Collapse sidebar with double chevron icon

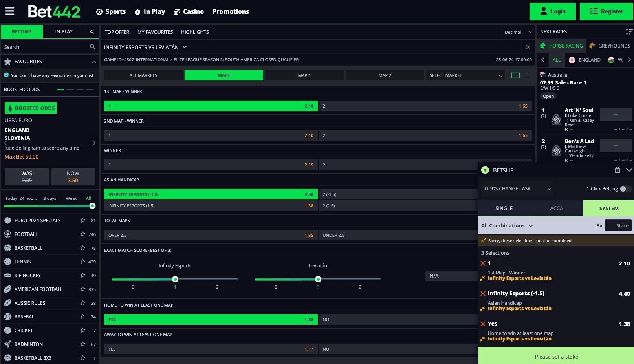pyautogui.click(x=92, y=32)
